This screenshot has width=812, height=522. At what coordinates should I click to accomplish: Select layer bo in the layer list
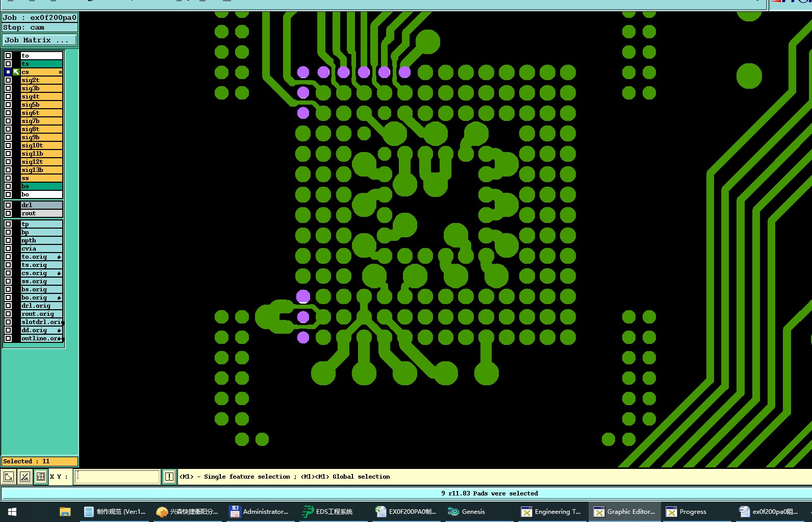tap(41, 194)
